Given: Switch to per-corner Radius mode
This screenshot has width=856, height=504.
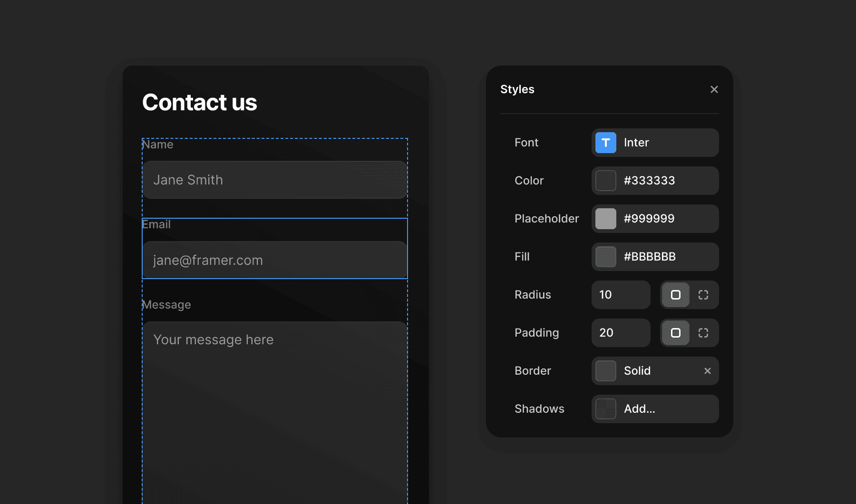Looking at the screenshot, I should (703, 295).
